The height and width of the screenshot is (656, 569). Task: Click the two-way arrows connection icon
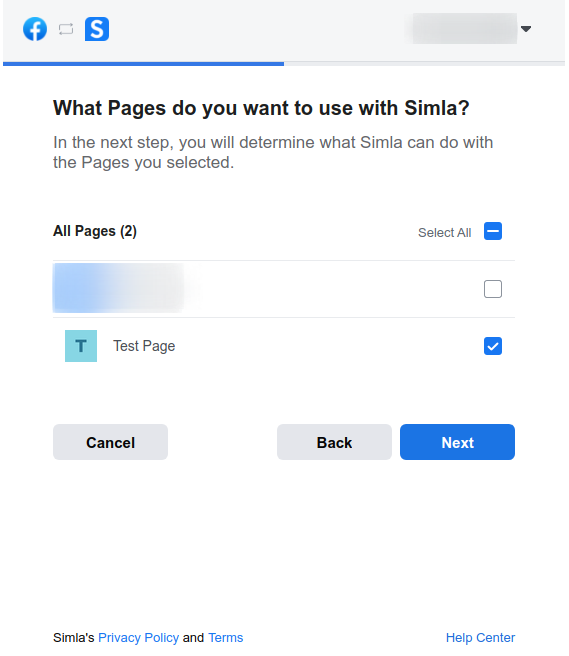66,29
